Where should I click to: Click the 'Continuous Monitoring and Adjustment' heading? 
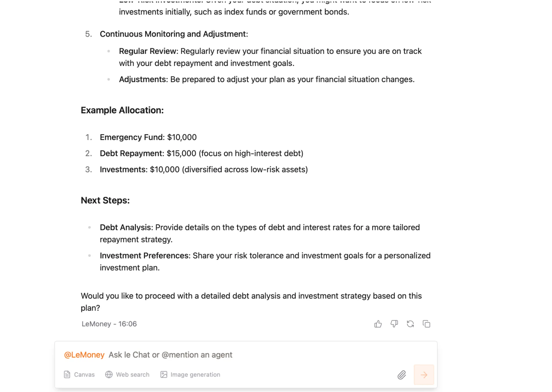(174, 34)
